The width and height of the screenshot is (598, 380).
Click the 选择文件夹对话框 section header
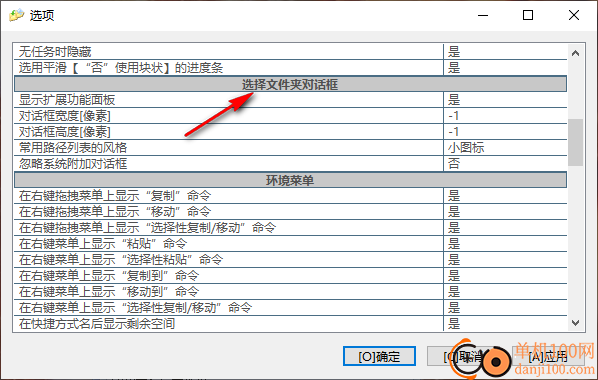click(x=290, y=84)
